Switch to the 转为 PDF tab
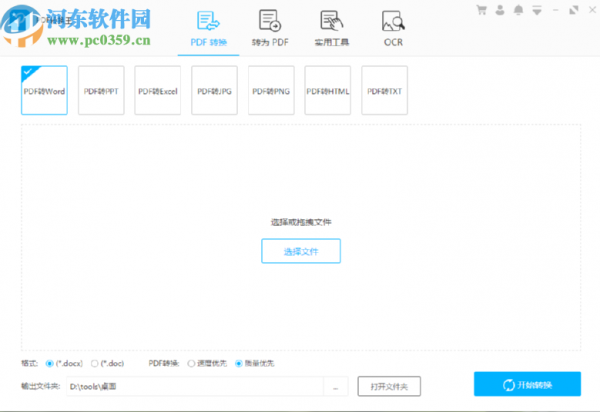This screenshot has height=412, width=600. pos(270,29)
